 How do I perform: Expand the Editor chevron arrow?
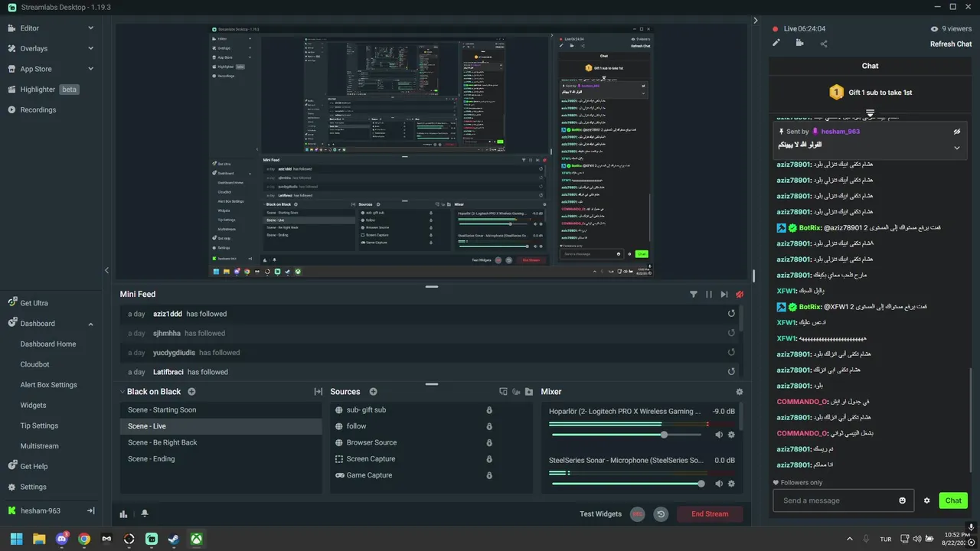coord(90,28)
